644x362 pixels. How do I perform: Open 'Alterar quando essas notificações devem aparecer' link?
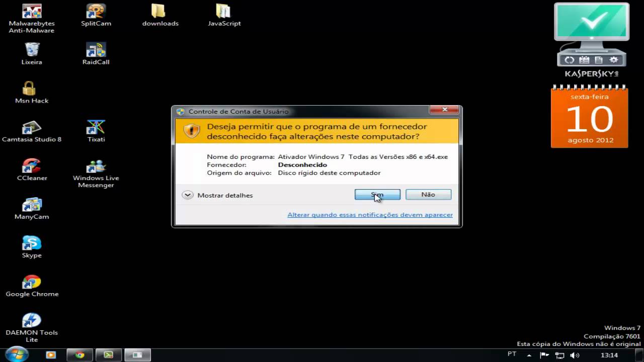click(x=370, y=215)
